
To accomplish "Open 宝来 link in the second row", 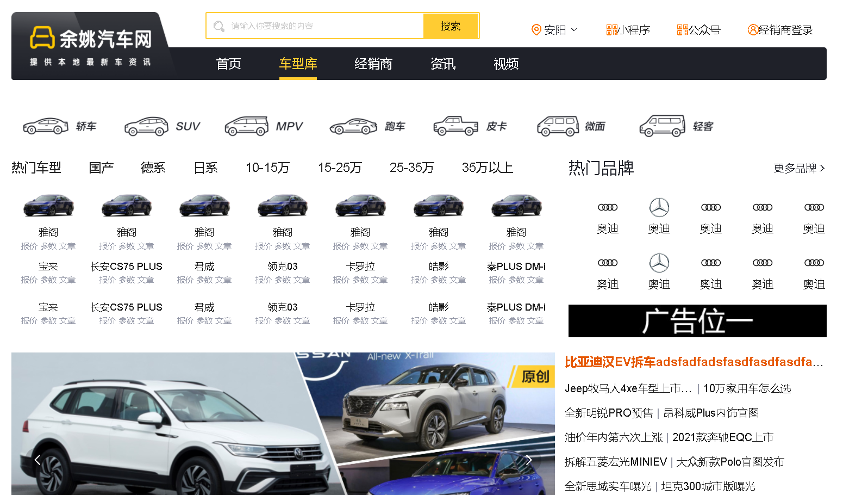I will pos(48,267).
